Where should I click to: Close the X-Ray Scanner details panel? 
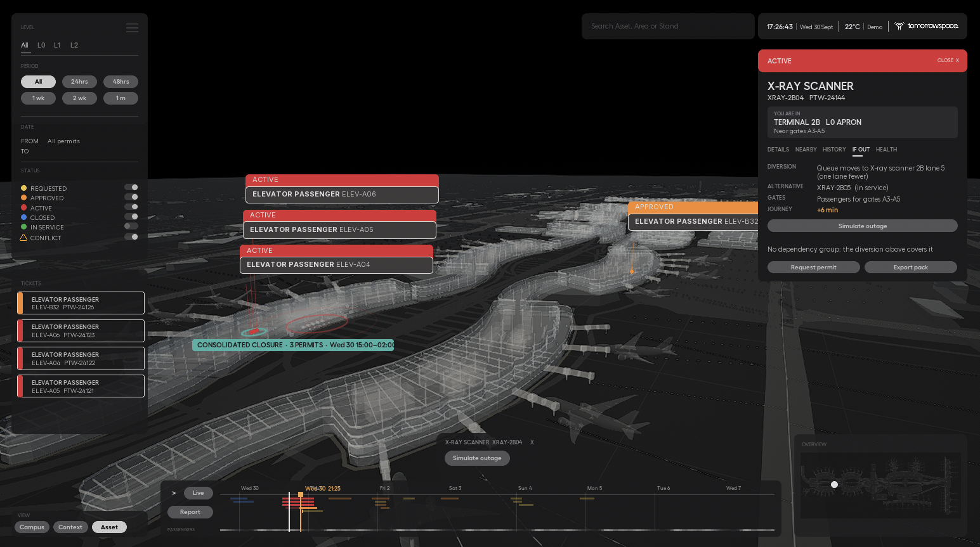948,61
